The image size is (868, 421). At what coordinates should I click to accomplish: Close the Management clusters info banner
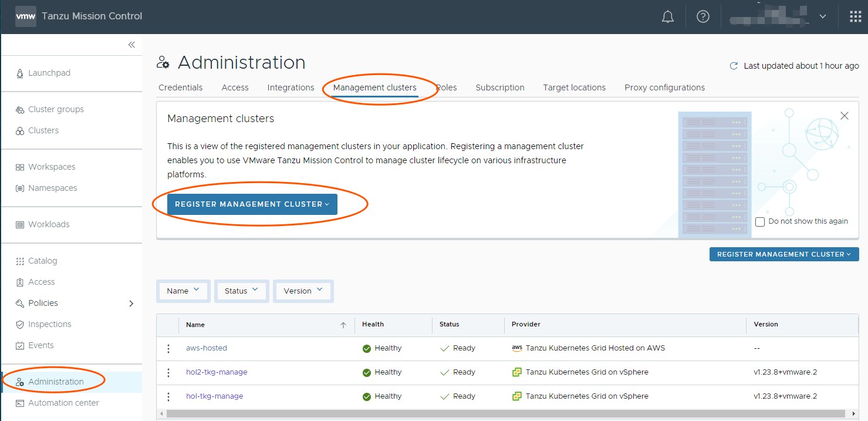[x=844, y=116]
